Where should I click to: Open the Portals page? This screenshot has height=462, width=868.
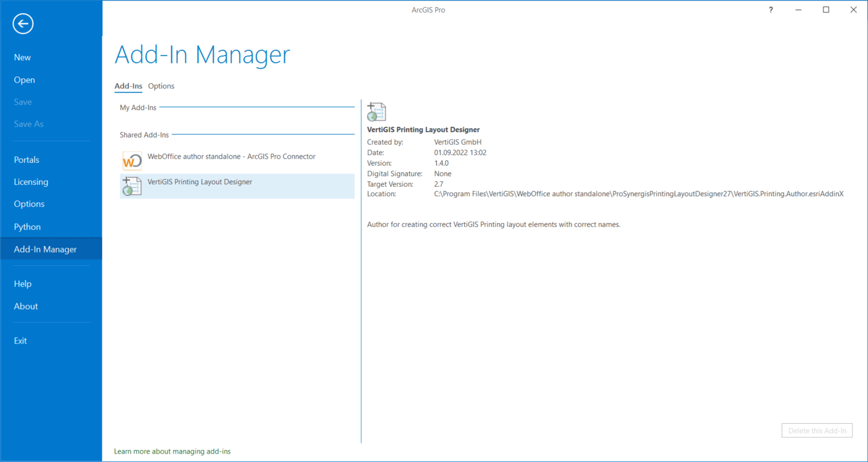[26, 160]
